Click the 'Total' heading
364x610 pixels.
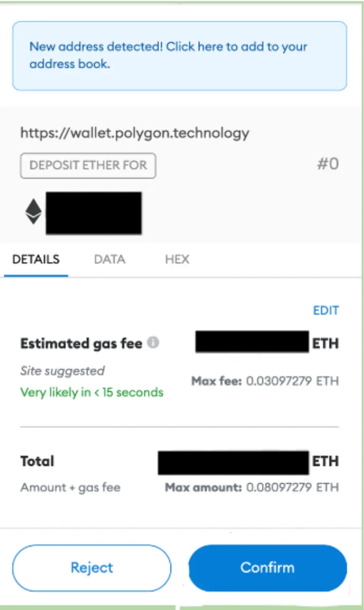37,461
